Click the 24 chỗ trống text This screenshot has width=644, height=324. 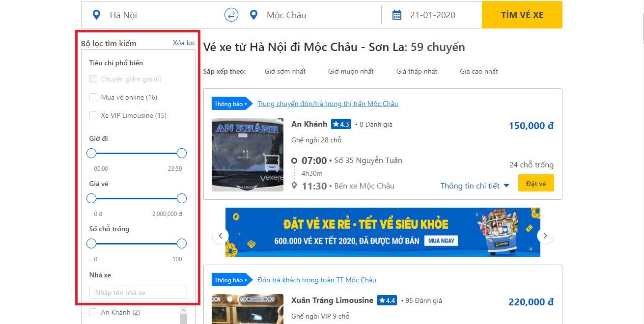(x=532, y=164)
